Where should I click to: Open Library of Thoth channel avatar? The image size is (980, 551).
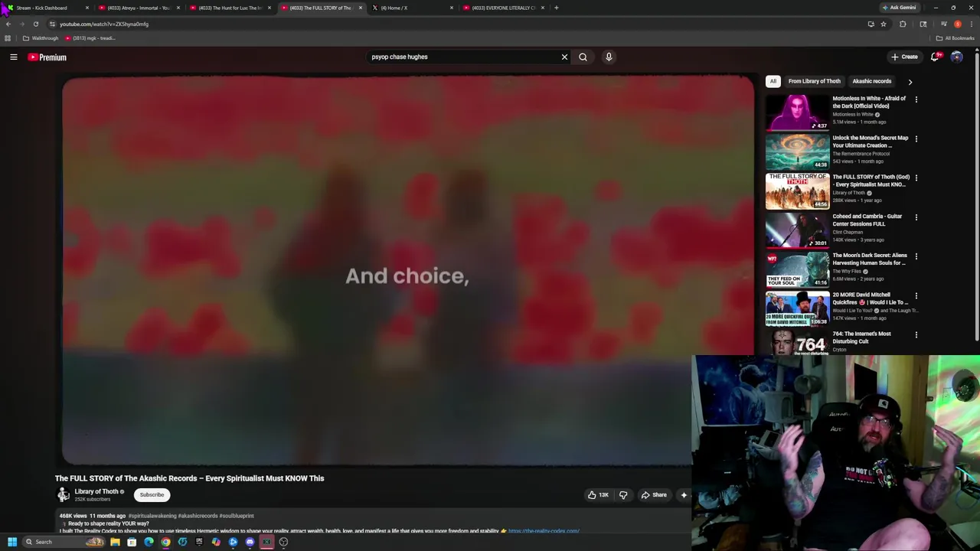click(x=63, y=495)
